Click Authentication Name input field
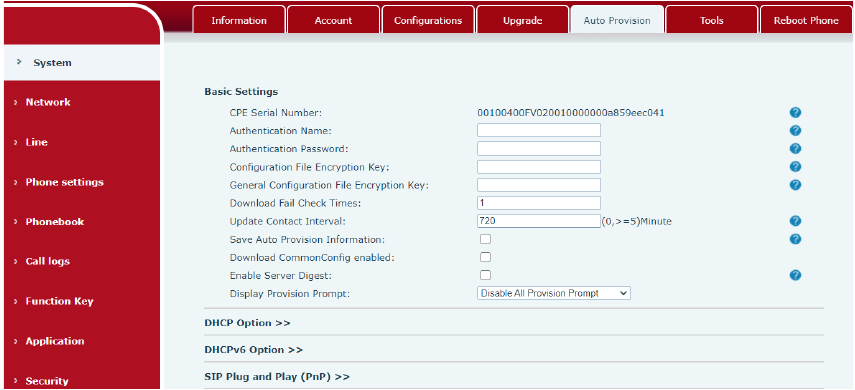 (x=539, y=130)
